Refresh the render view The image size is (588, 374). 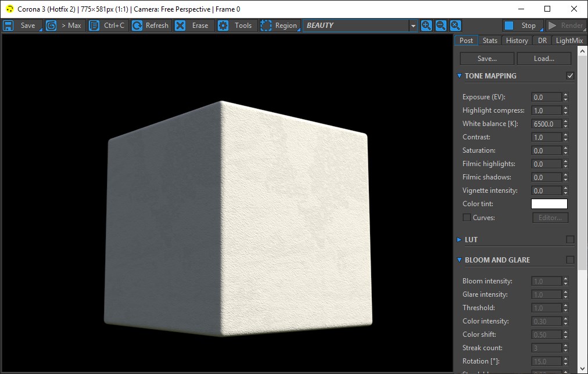(150, 26)
